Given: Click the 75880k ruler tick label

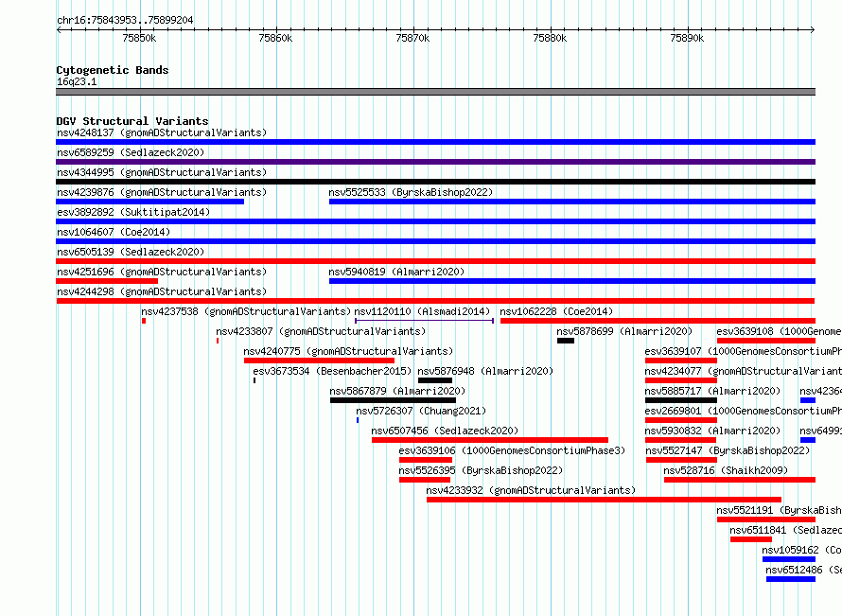Looking at the screenshot, I should click(550, 38).
